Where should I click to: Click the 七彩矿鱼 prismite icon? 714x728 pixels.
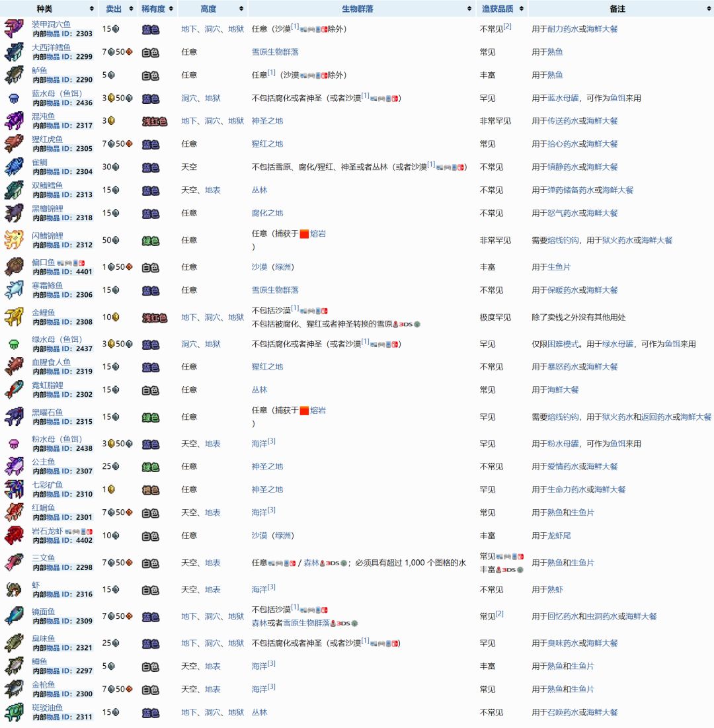pyautogui.click(x=14, y=489)
